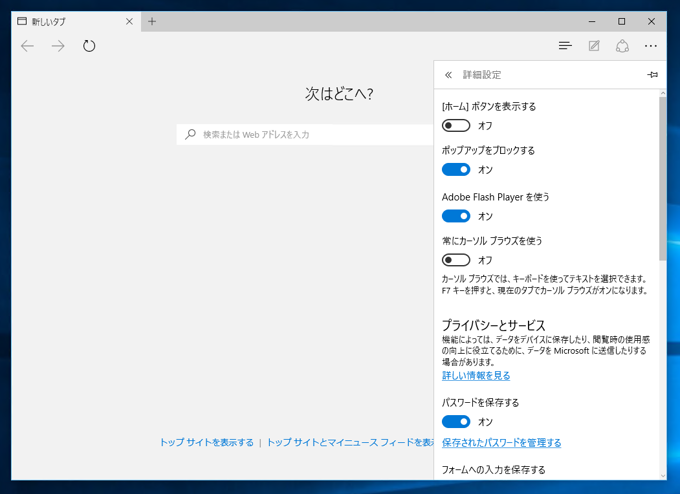
Task: Click the magnifier icon in search box
Action: (190, 134)
